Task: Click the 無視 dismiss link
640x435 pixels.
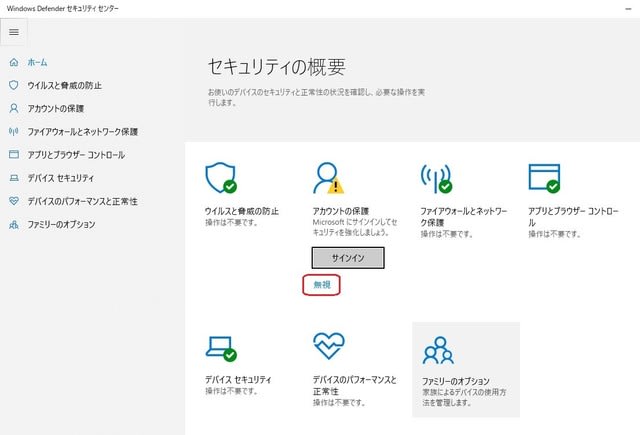Action: pos(322,285)
